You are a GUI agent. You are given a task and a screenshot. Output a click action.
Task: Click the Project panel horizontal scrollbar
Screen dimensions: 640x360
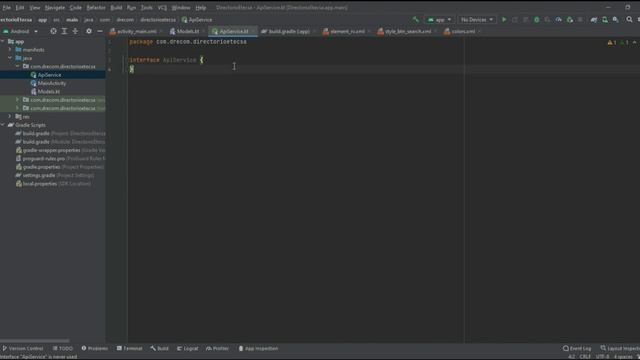pyautogui.click(x=35, y=340)
